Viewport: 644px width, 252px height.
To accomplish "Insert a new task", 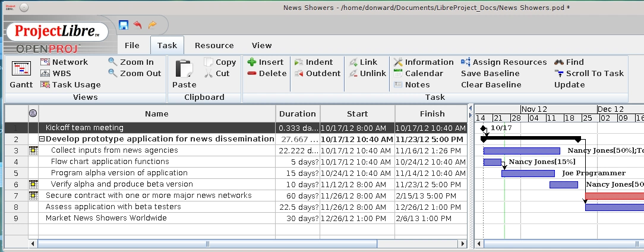I will click(x=266, y=62).
